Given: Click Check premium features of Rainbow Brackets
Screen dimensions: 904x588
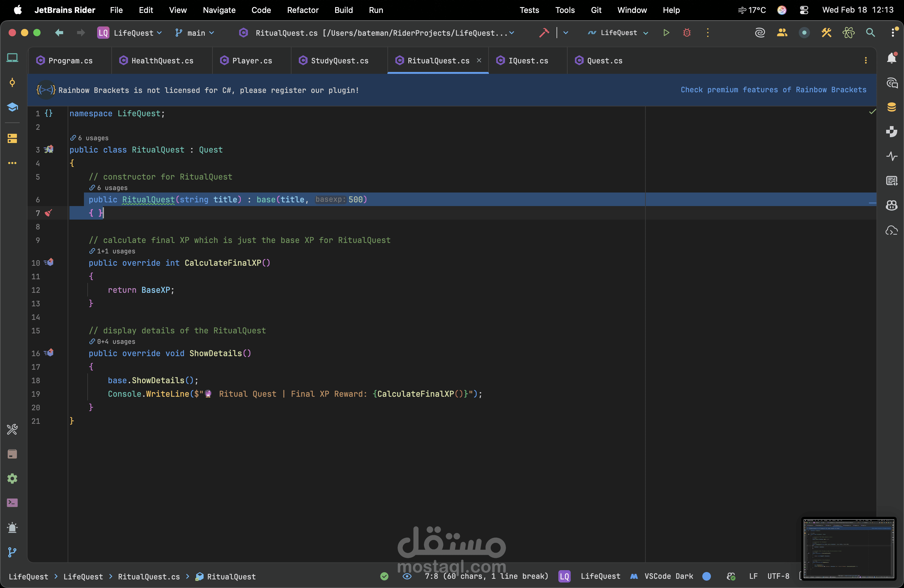Looking at the screenshot, I should (773, 89).
